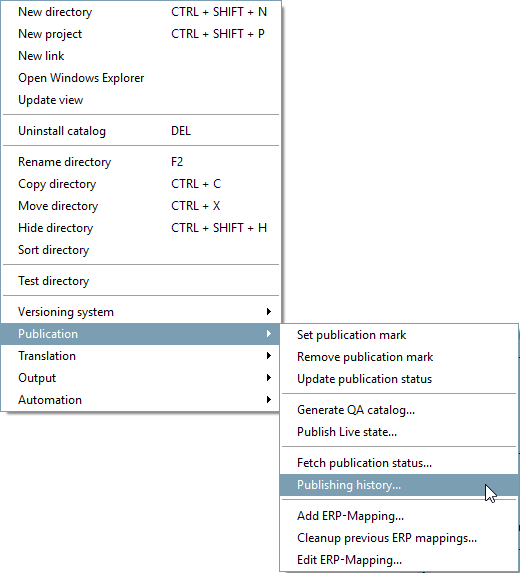Viewport: 520px width, 573px height.
Task: Open Publishing history... entry
Action: 399,485
